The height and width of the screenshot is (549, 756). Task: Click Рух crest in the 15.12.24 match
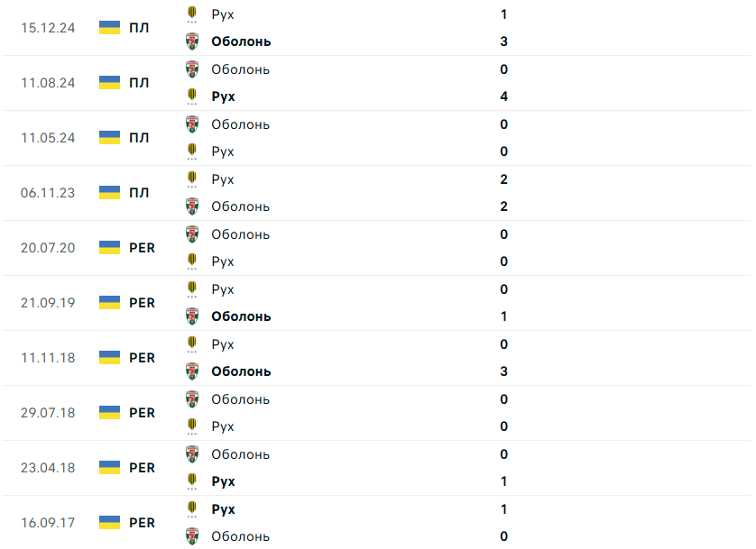coord(192,14)
